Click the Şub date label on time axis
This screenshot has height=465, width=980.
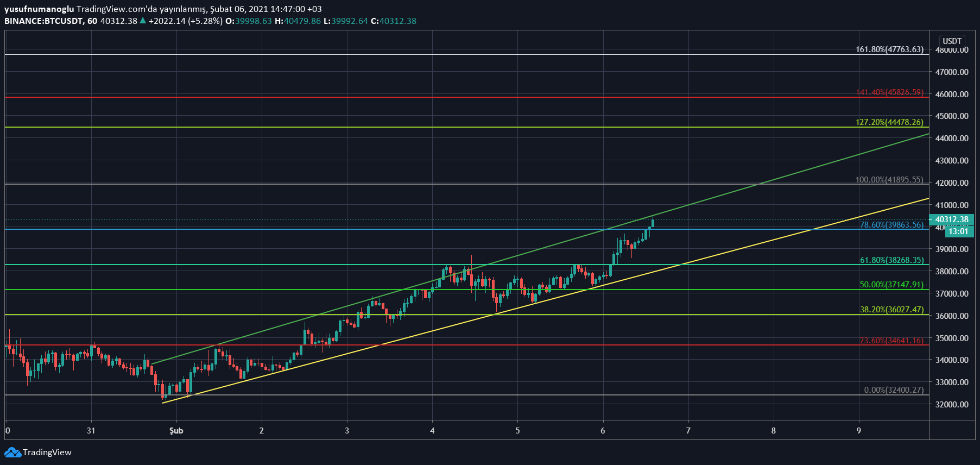[176, 430]
